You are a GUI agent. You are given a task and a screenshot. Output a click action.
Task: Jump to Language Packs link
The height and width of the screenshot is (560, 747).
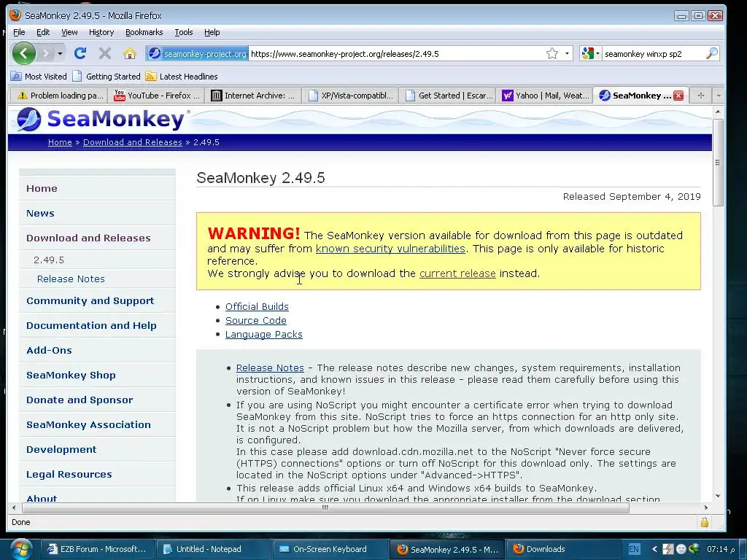264,334
